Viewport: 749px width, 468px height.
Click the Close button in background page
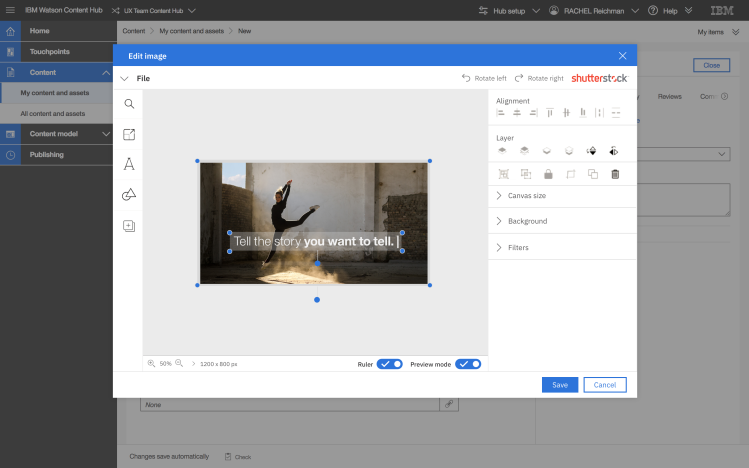coord(711,65)
